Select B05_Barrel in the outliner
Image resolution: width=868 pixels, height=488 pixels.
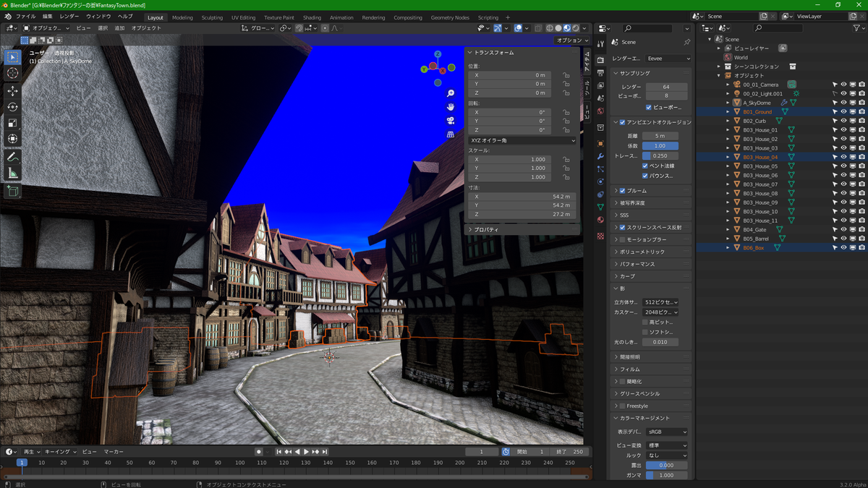click(755, 239)
